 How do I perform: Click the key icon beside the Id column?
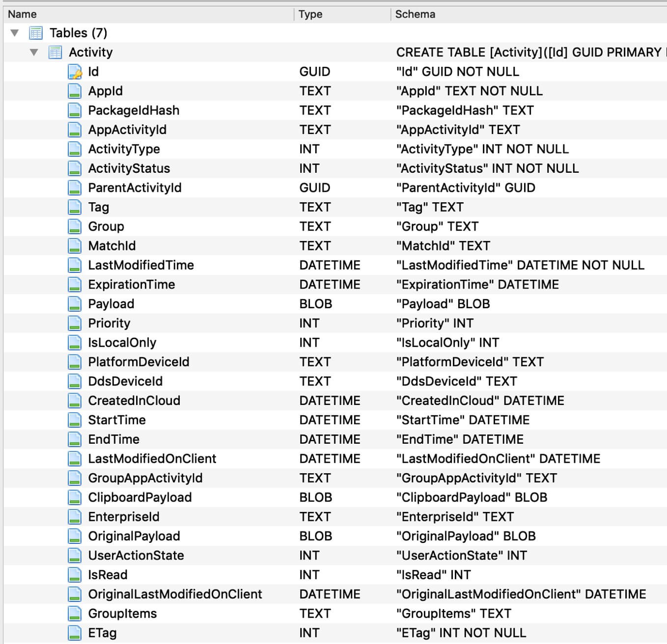pyautogui.click(x=74, y=71)
